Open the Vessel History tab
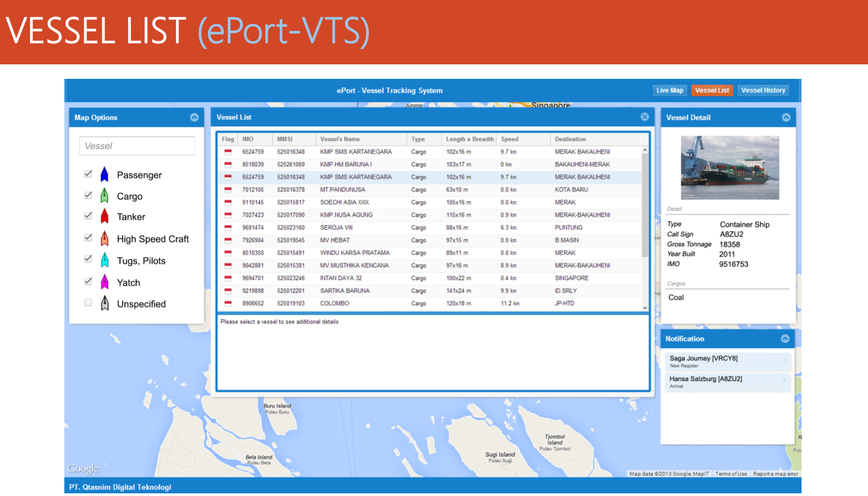Image resolution: width=868 pixels, height=496 pixels. pos(763,90)
